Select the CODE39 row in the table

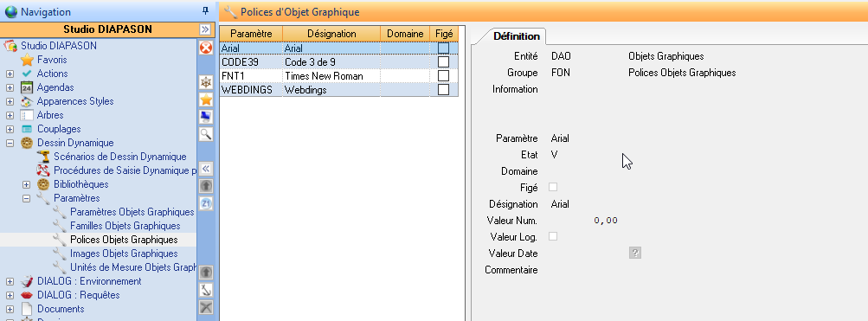(338, 62)
